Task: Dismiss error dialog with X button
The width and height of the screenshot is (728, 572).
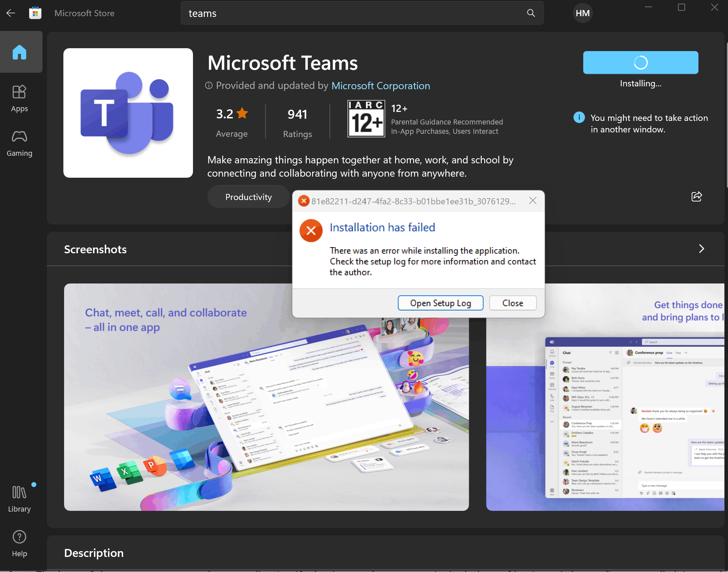Action: tap(533, 201)
